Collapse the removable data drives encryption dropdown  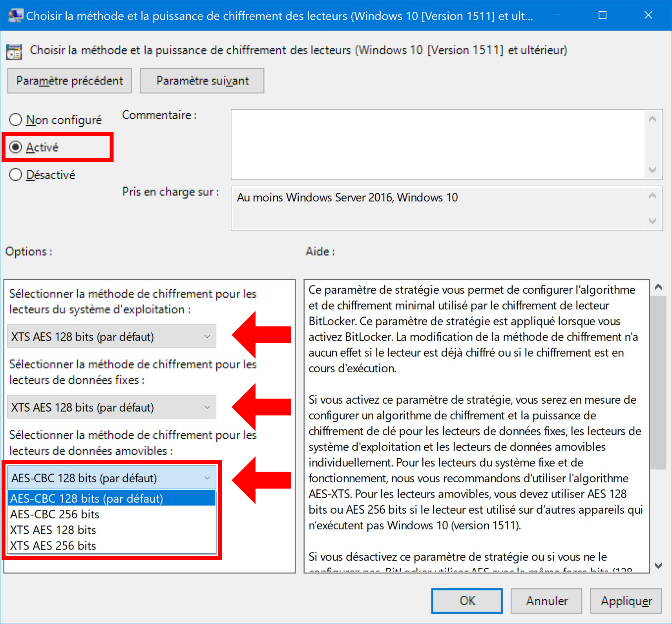pyautogui.click(x=112, y=478)
